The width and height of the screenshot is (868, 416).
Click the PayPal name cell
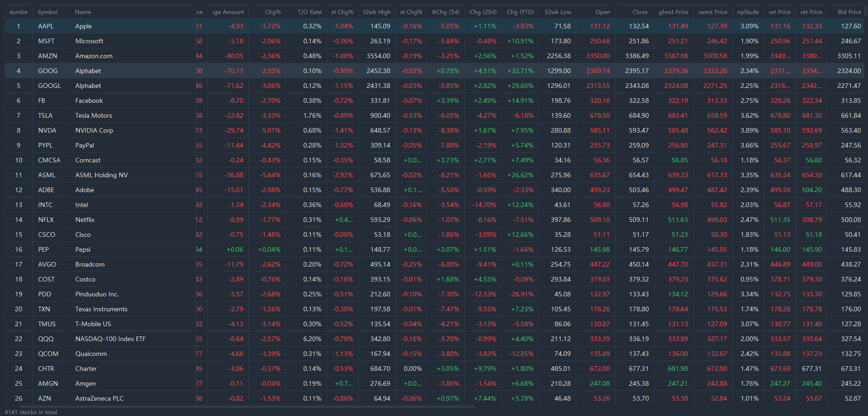tap(85, 145)
